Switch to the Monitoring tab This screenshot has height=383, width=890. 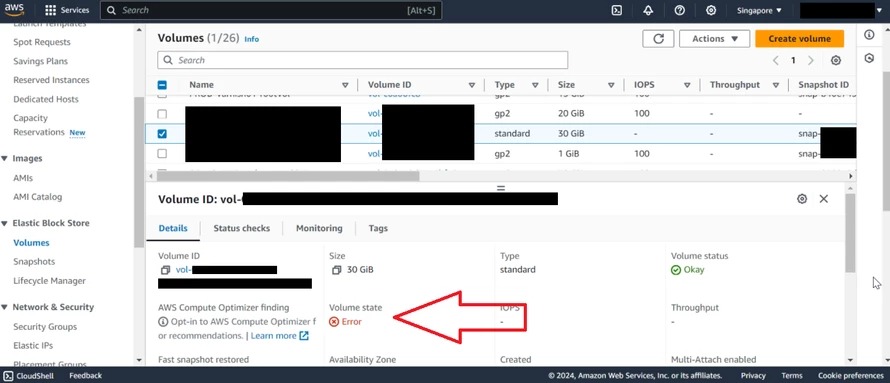pos(319,228)
